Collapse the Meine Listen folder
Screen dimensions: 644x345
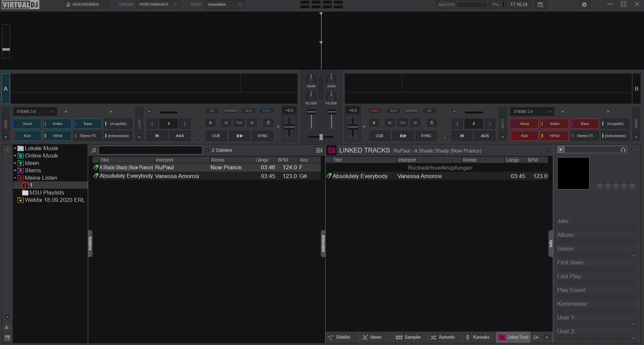pos(15,178)
